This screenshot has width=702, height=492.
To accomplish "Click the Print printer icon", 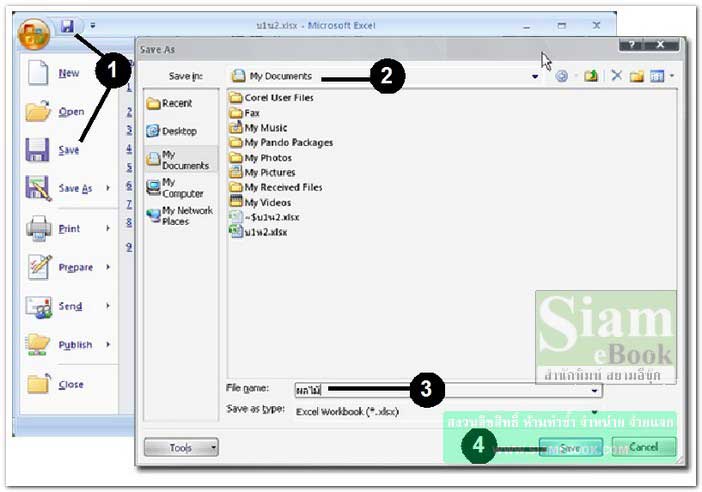I will click(39, 228).
